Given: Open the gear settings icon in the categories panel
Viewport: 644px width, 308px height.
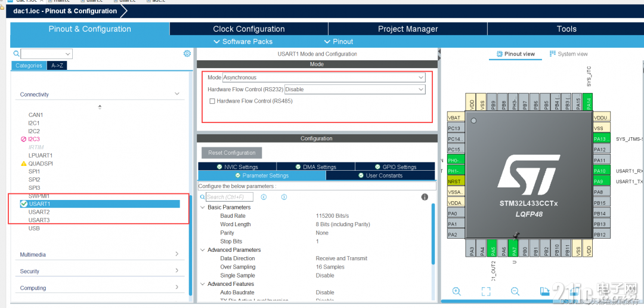Looking at the screenshot, I should click(187, 54).
